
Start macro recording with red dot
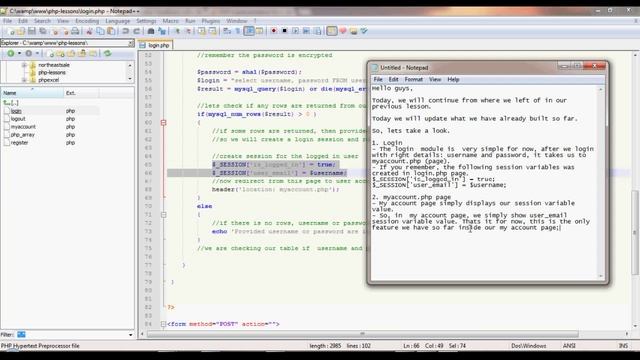(x=273, y=31)
